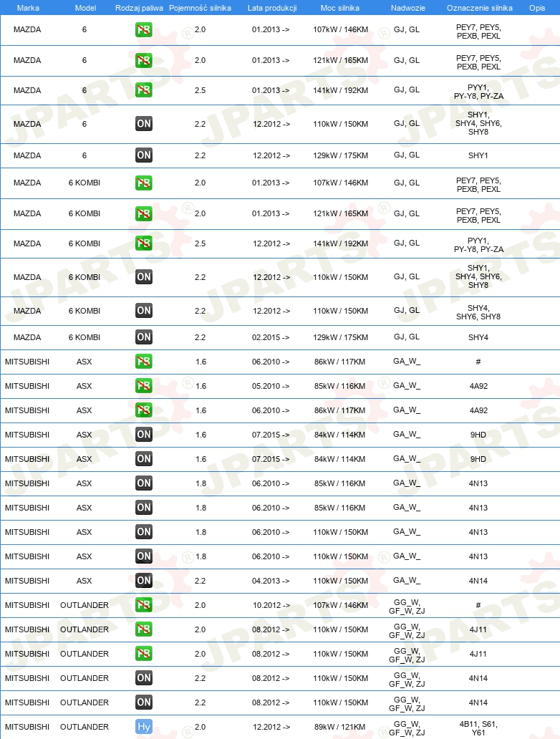The width and height of the screenshot is (560, 739).
Task: Click petrol icon in ASX 05.2010 row
Action: click(x=144, y=386)
